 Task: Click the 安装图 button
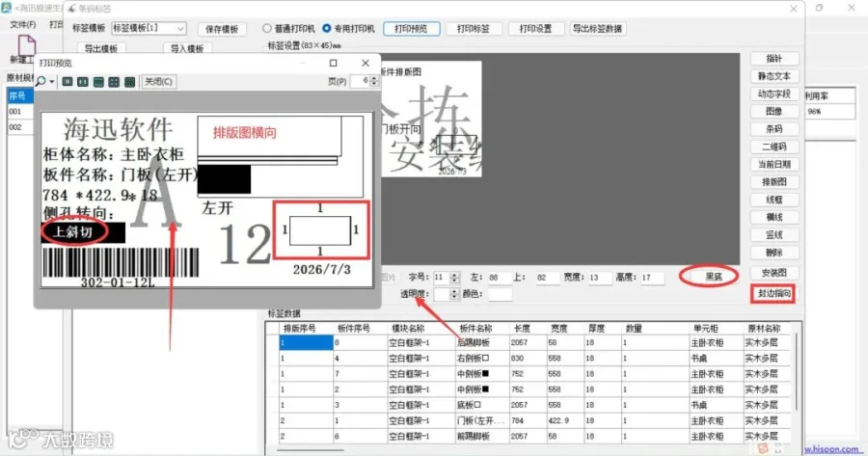coord(773,273)
